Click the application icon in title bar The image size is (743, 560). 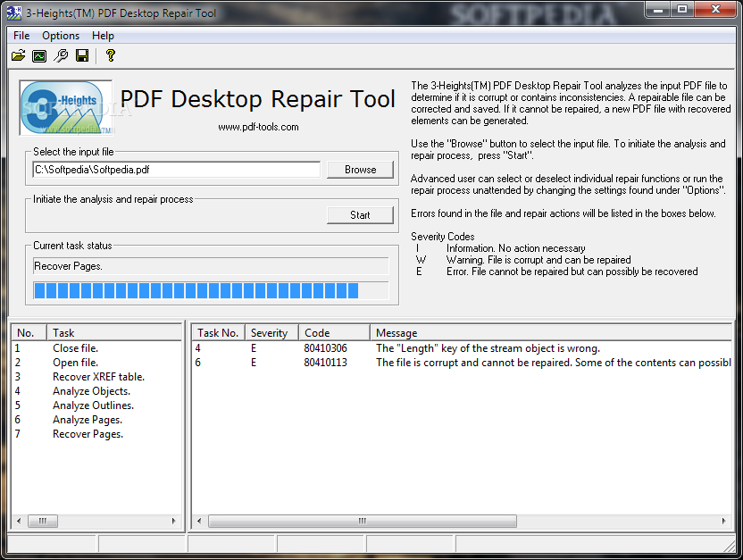pos(14,13)
